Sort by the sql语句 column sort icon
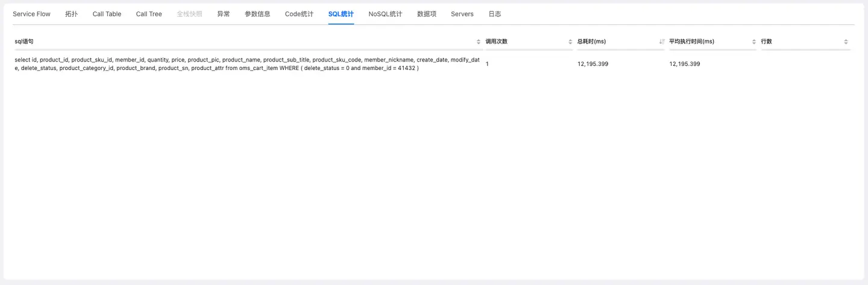Image resolution: width=868 pixels, height=285 pixels. click(x=478, y=42)
